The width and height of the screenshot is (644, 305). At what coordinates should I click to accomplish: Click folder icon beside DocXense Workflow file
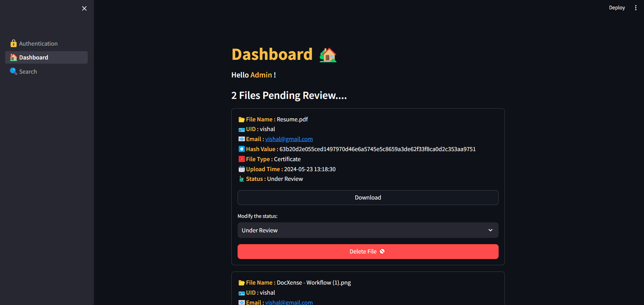242,283
